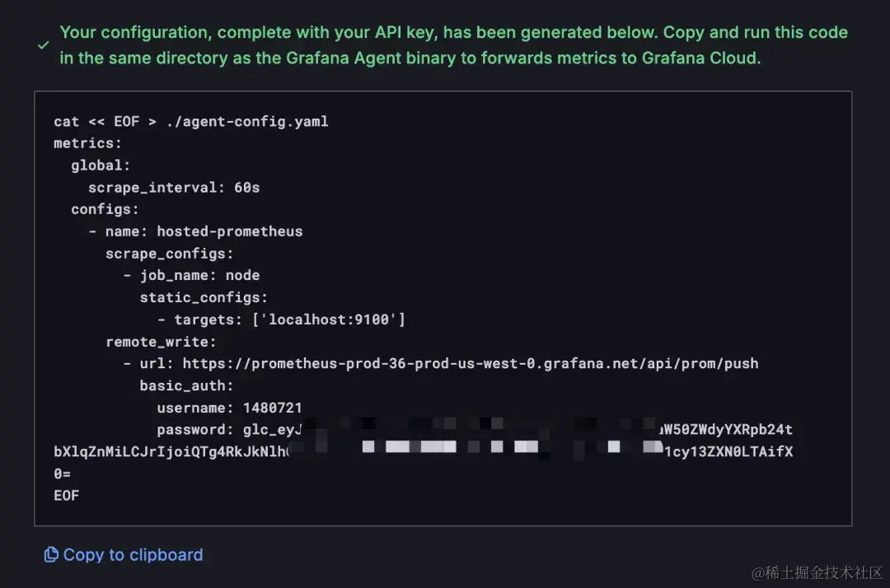This screenshot has width=890, height=588.
Task: Click the scrape_configs line in code
Action: coord(170,253)
